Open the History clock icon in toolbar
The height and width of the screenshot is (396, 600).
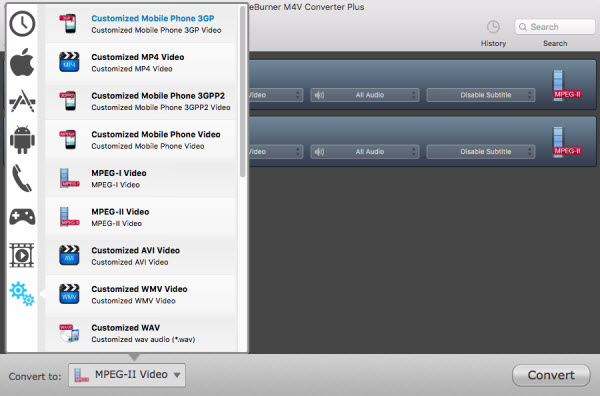(x=493, y=27)
